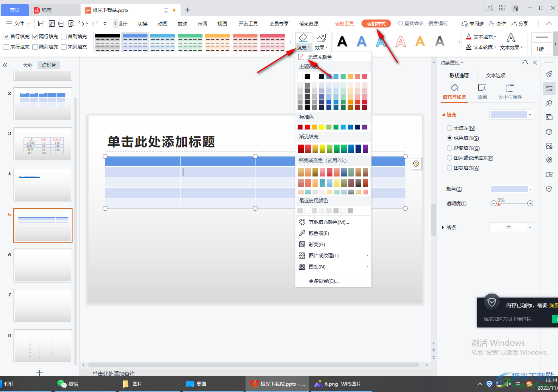Click the Print icon in the quick toolbar
This screenshot has height=392, width=558.
tap(61, 24)
